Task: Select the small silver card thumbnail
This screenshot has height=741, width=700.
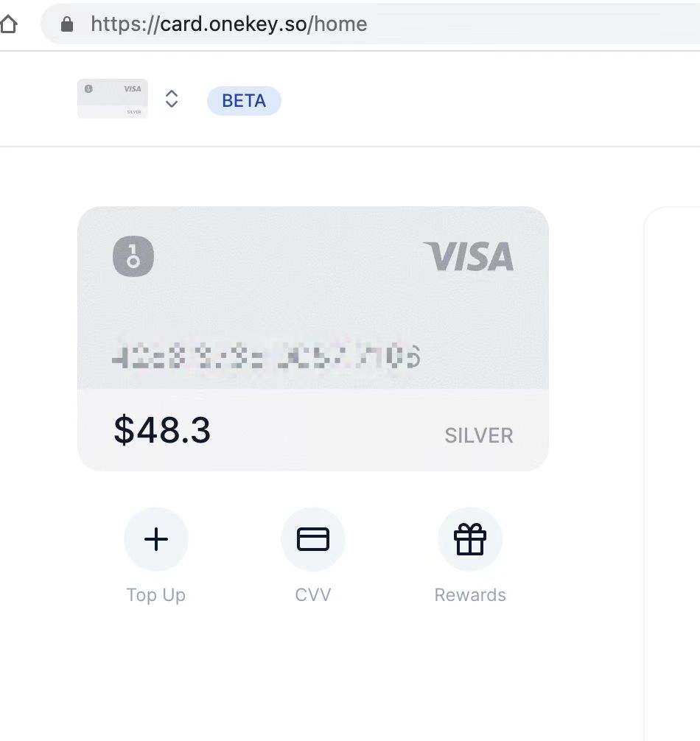Action: click(x=113, y=99)
